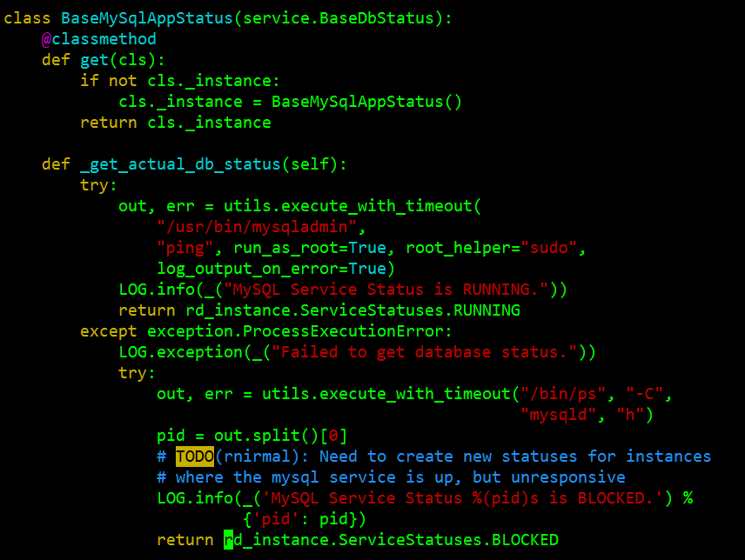Place cursor on pid = out.split() line
This screenshot has height=560, width=745.
[x=252, y=436]
